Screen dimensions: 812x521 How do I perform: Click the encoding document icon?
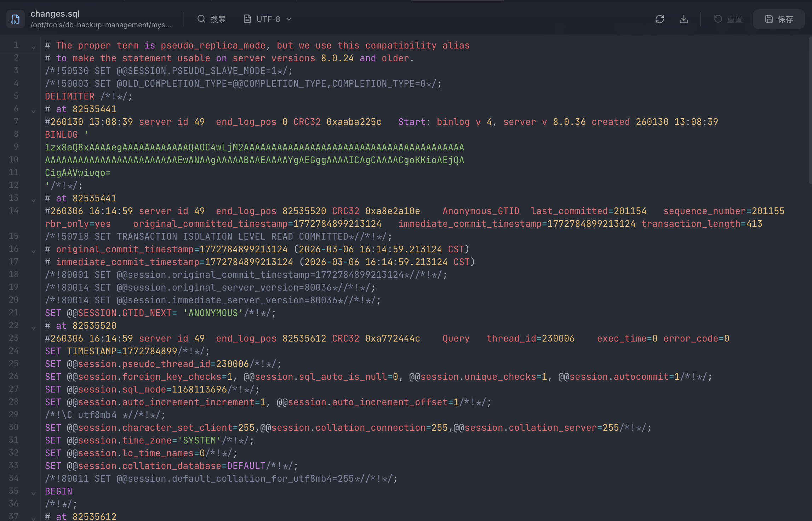point(247,19)
